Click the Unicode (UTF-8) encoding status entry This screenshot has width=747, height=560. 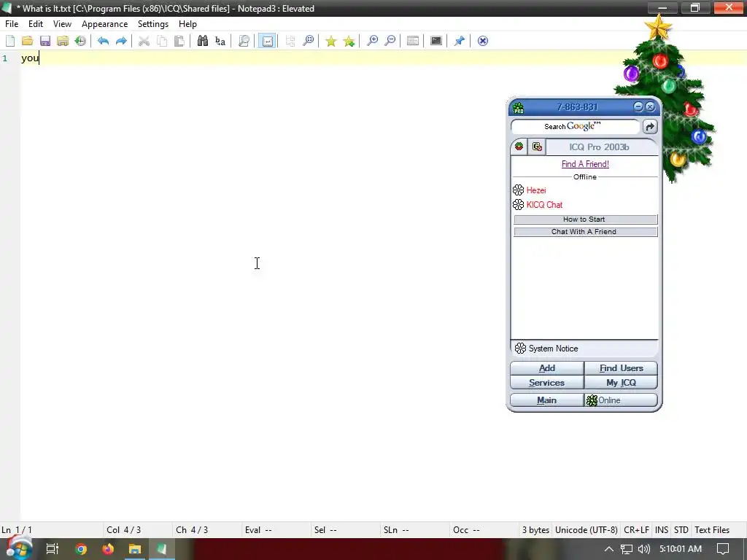click(586, 530)
